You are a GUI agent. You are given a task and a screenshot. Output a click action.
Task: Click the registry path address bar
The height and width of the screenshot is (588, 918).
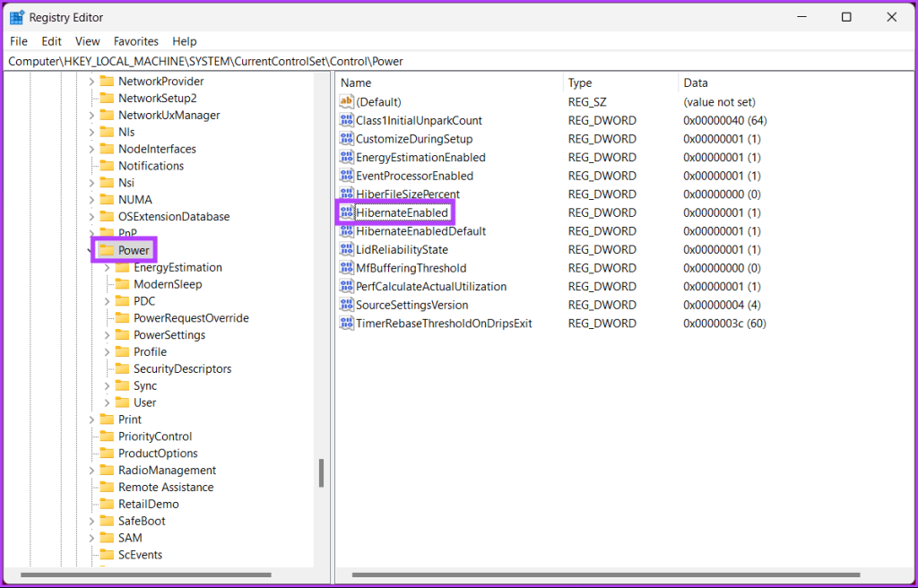pos(459,61)
